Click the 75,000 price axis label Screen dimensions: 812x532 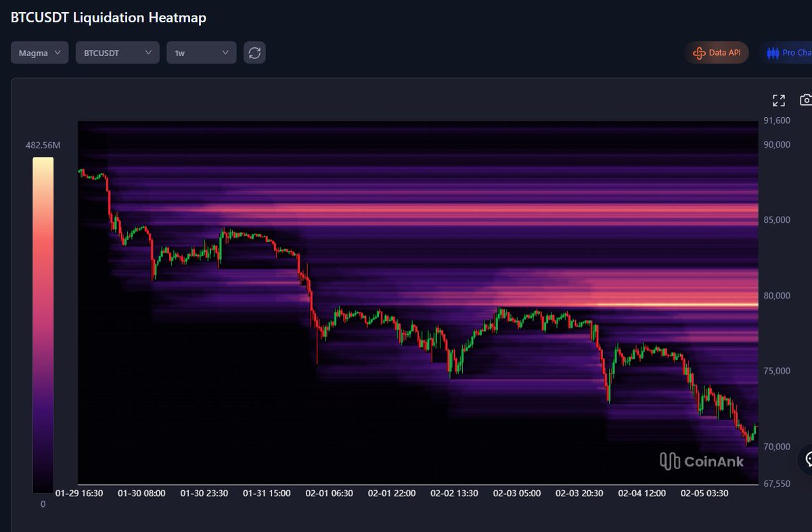tap(777, 371)
